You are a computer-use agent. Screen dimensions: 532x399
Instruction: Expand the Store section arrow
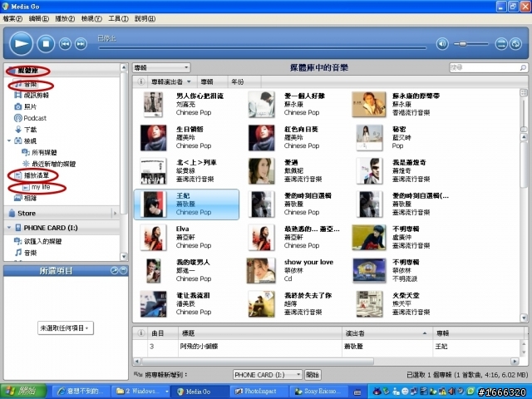115,213
